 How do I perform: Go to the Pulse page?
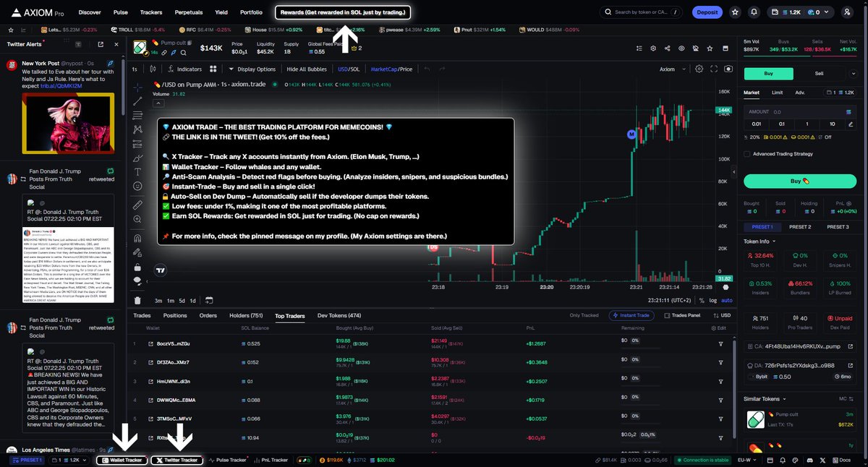(x=121, y=12)
